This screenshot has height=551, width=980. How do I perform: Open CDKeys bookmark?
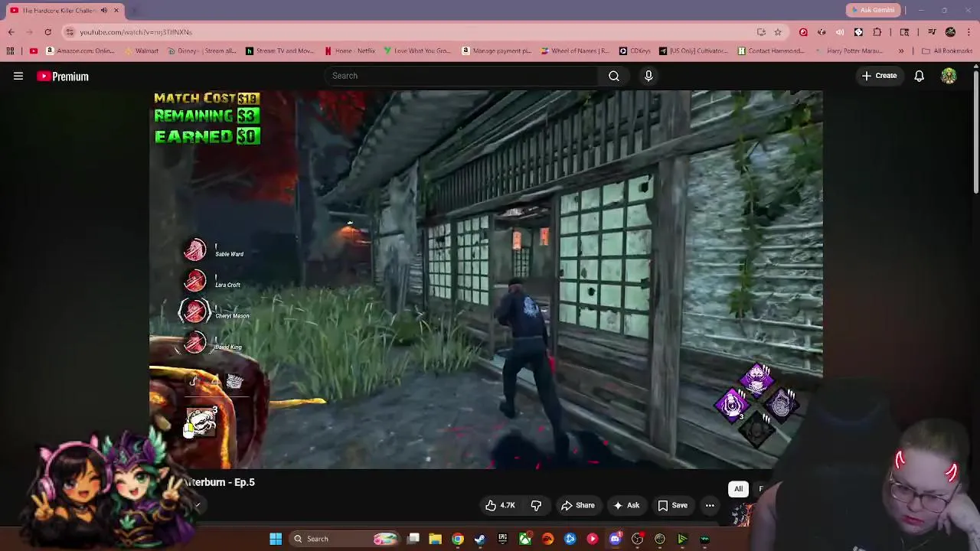(635, 51)
